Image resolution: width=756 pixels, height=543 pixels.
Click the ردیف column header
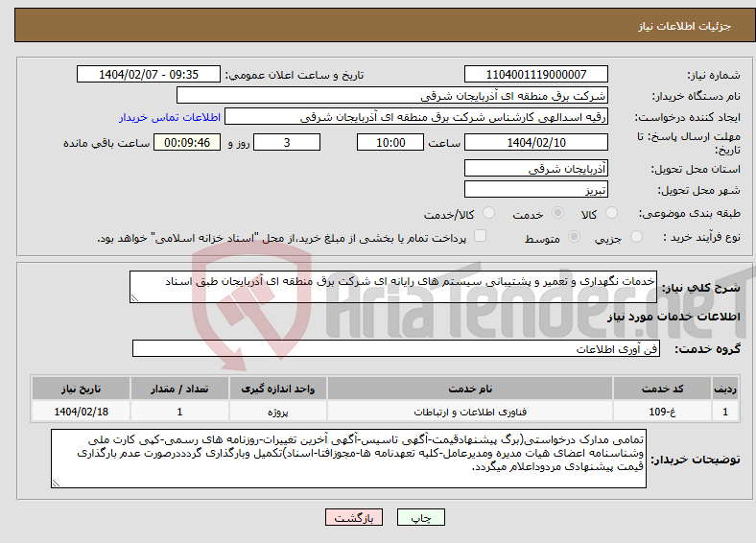click(x=725, y=389)
